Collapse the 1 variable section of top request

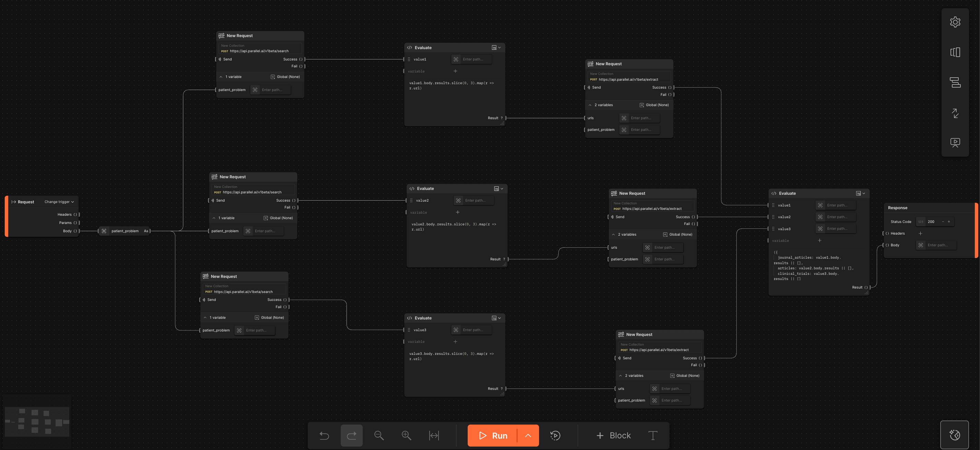[221, 77]
